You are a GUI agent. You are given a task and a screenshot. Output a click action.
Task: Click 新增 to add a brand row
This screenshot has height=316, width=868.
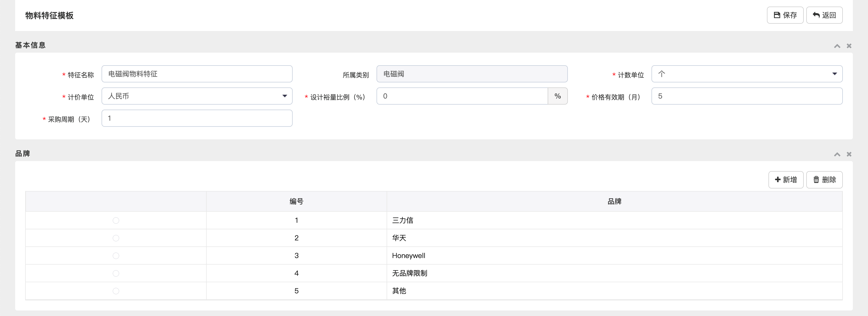pyautogui.click(x=785, y=180)
